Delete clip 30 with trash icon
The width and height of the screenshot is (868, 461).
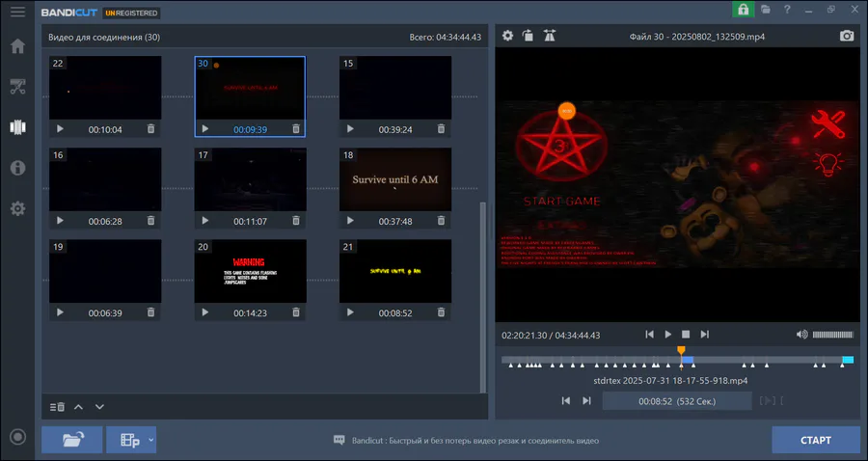(x=296, y=129)
